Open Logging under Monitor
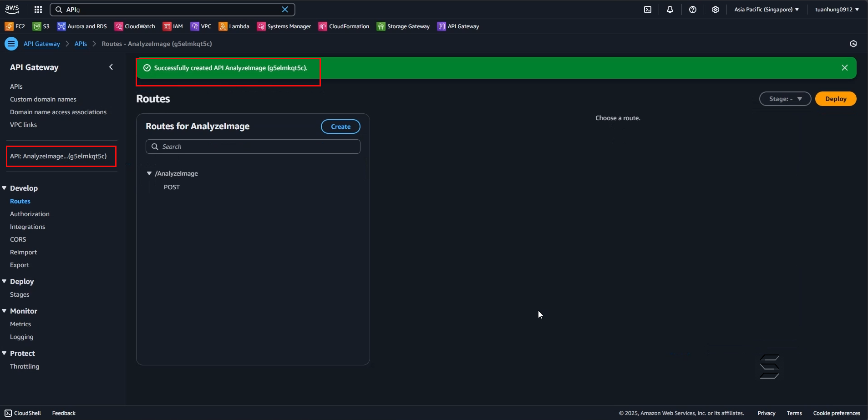This screenshot has height=420, width=868. [x=22, y=337]
